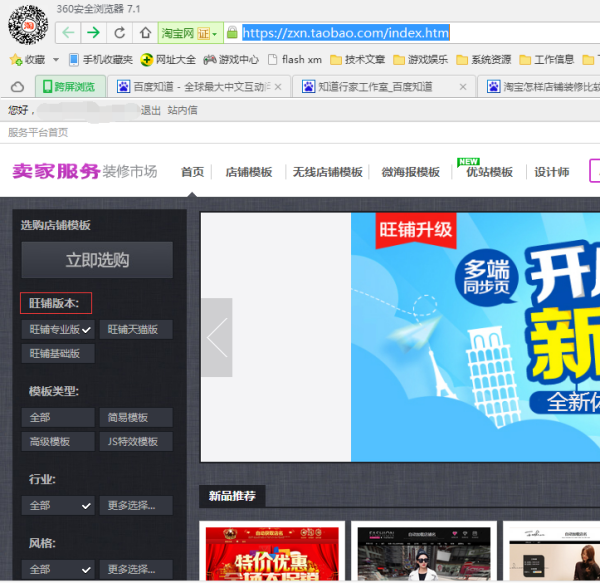Open 游戏娱乐 bookmark folder
This screenshot has width=600, height=583.
(x=421, y=60)
